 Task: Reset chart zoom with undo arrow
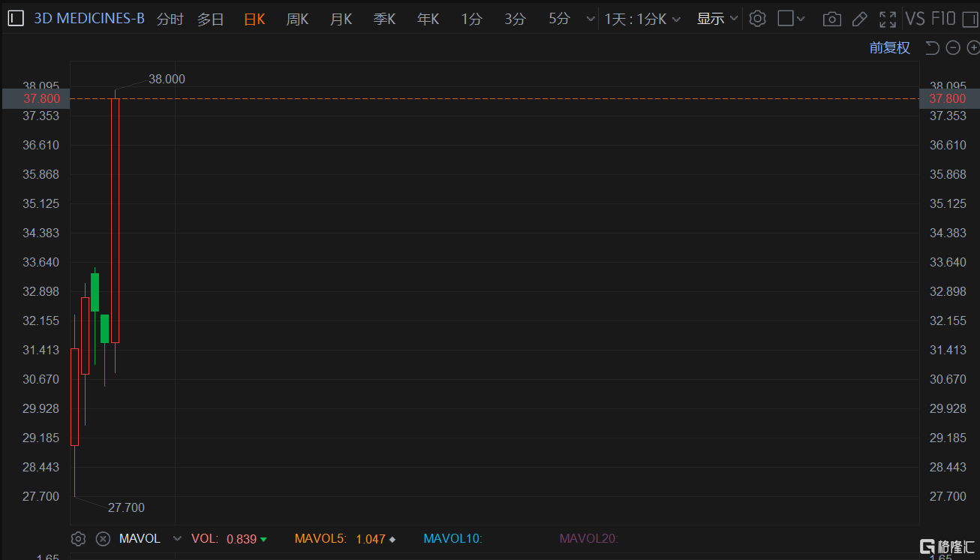click(x=932, y=48)
